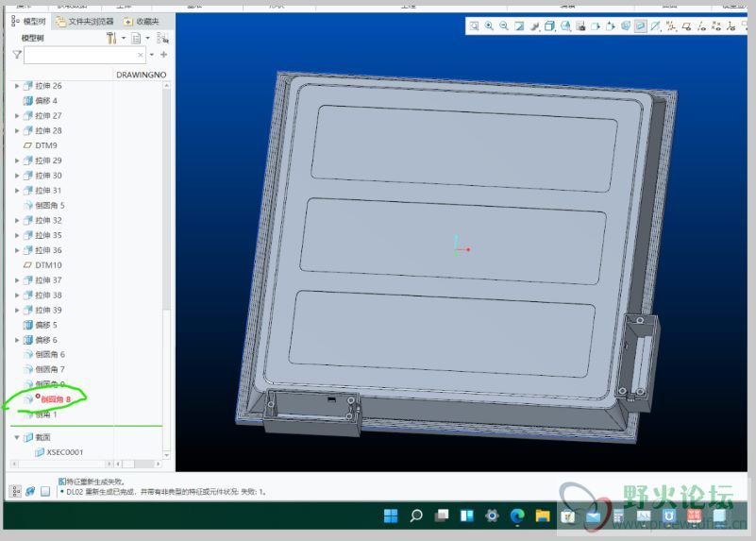Click the plus add-filter button
Image resolution: width=756 pixels, height=541 pixels.
point(164,55)
